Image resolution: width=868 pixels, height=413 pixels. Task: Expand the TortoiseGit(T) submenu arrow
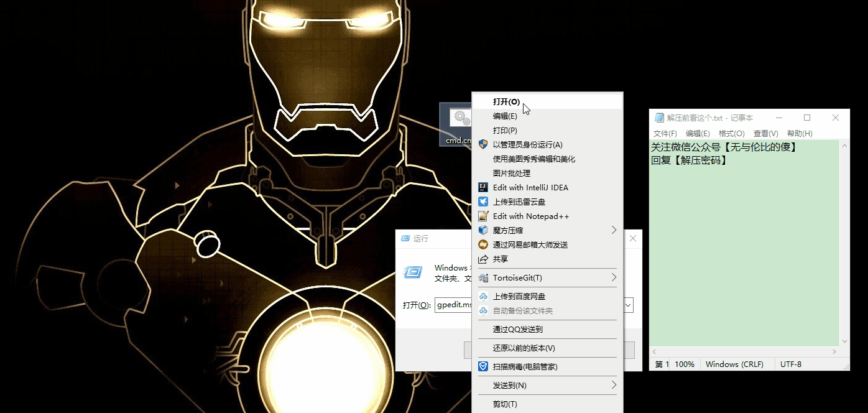[x=614, y=277]
